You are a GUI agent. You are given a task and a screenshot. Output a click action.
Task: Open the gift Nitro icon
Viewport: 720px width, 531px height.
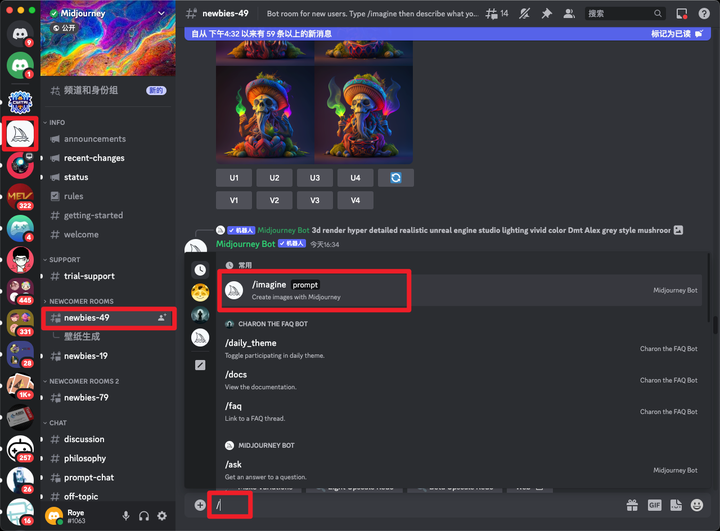[x=632, y=505]
